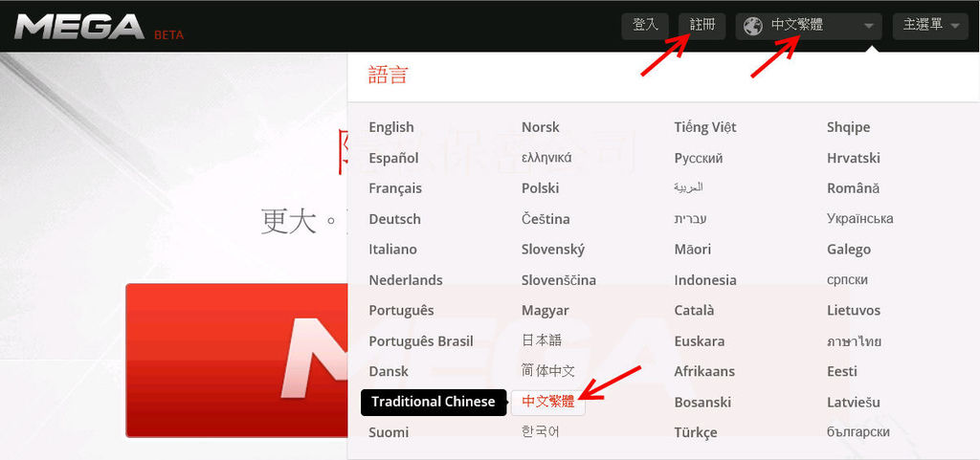Pick Русский from language list
This screenshot has height=460, width=980.
pyautogui.click(x=698, y=158)
